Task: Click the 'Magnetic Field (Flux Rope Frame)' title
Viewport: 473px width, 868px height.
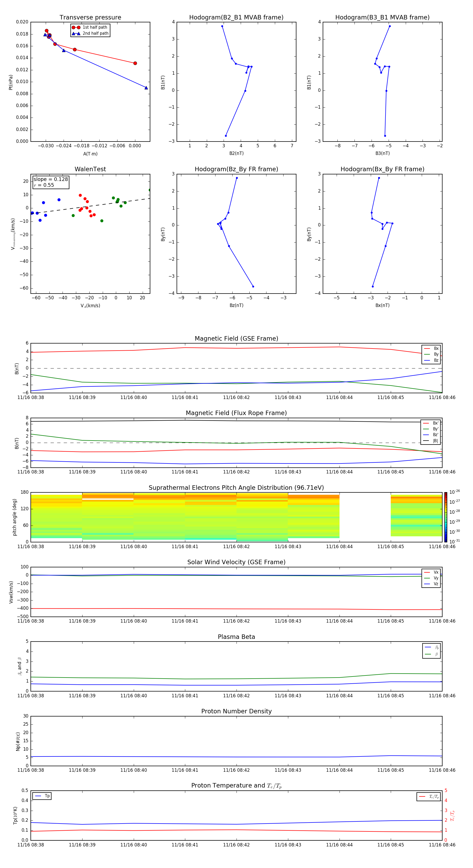Action: 236,413
